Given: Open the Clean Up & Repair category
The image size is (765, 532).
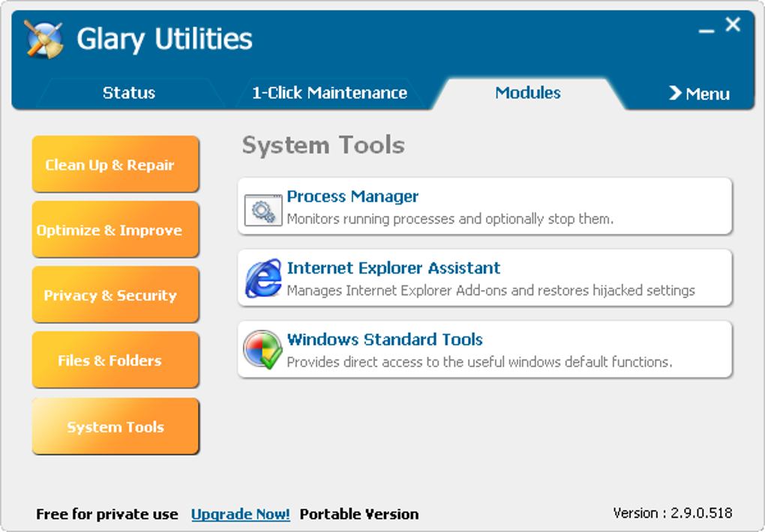Looking at the screenshot, I should tap(115, 165).
